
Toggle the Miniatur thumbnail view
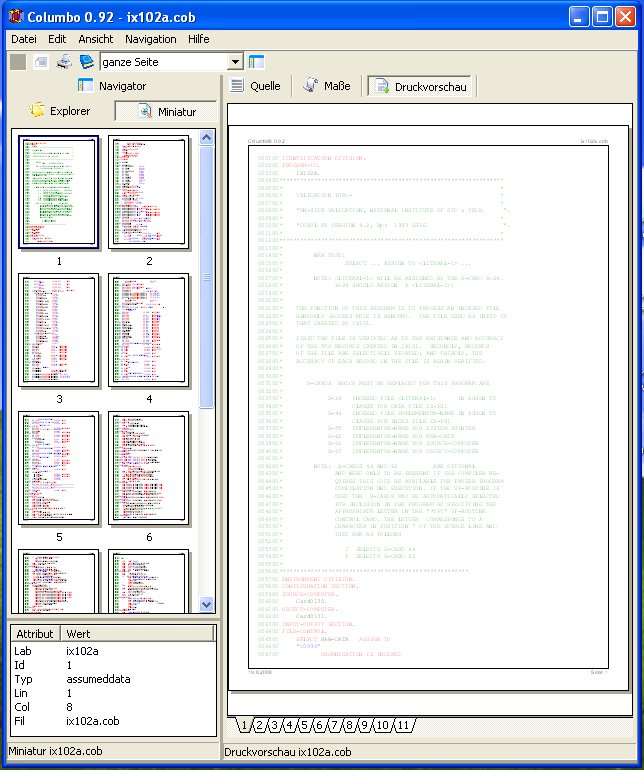[x=165, y=111]
